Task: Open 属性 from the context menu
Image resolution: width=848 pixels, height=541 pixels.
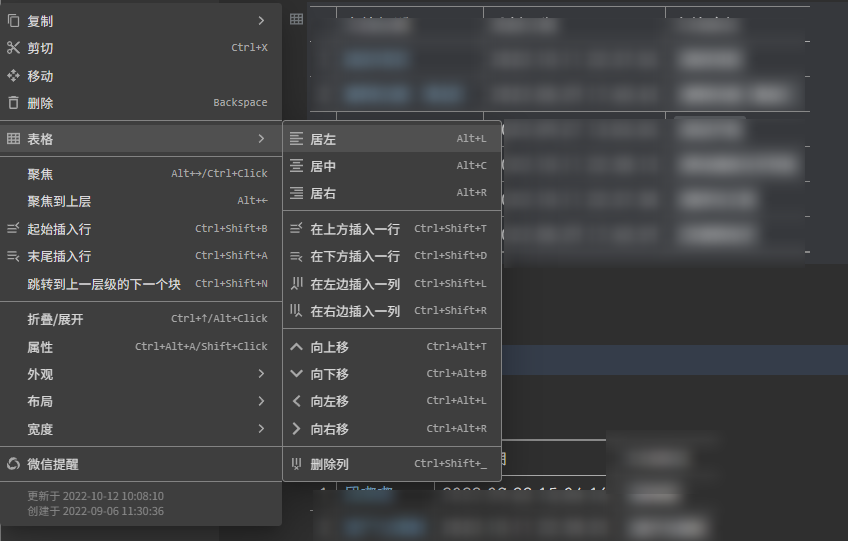Action: 141,347
